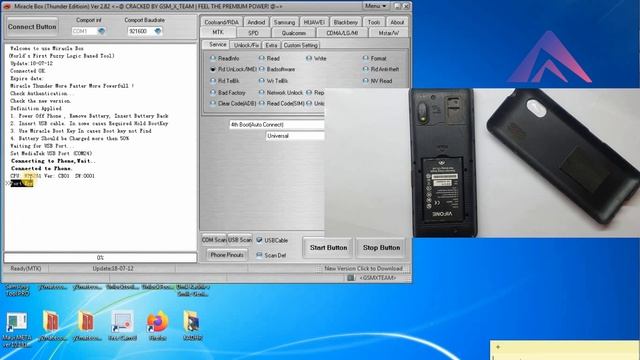Click the 0% progress bar

click(100, 258)
